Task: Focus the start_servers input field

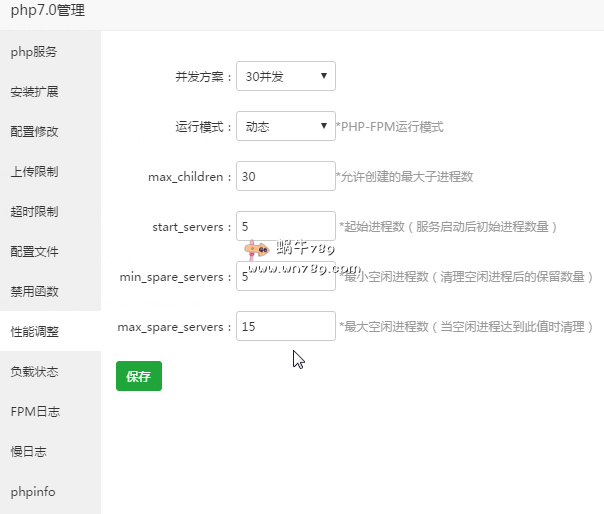Action: pos(285,226)
